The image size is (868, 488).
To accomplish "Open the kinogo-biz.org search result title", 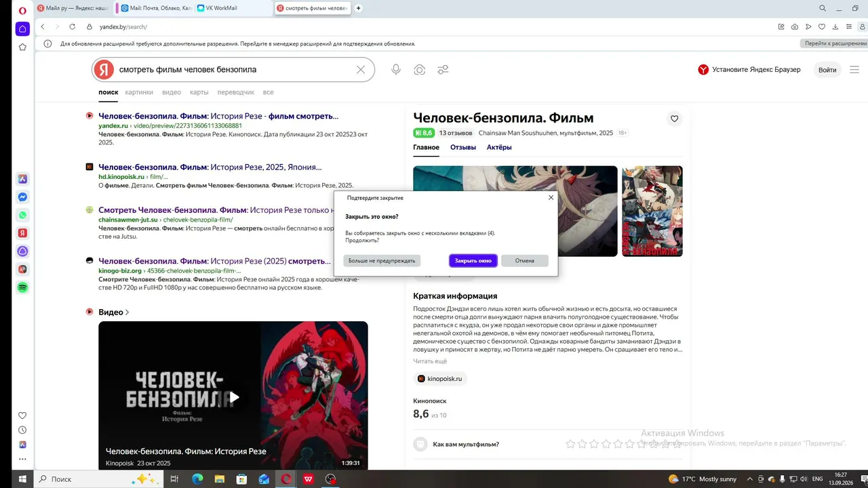I will pyautogui.click(x=214, y=261).
